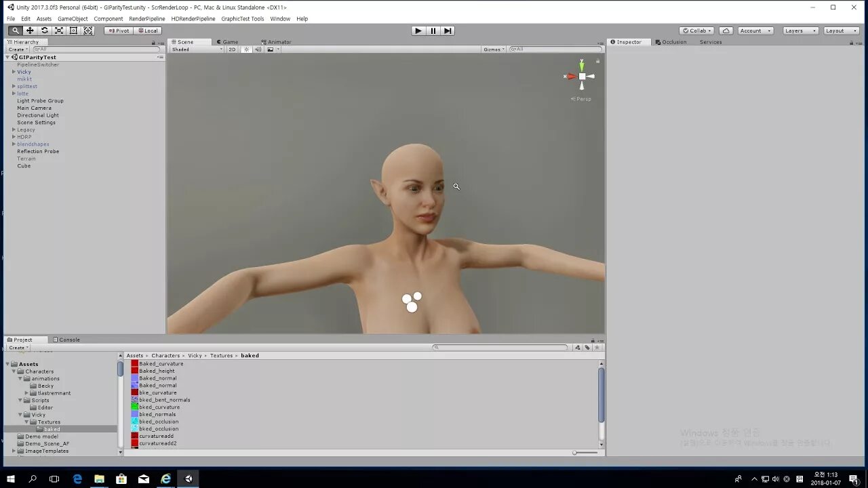Expand the ImageTemplates folder
Screen dimensions: 868x488
[14, 451]
